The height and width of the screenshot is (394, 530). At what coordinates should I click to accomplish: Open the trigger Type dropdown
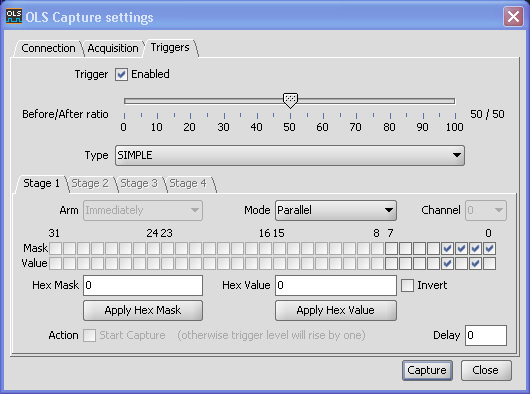click(290, 155)
